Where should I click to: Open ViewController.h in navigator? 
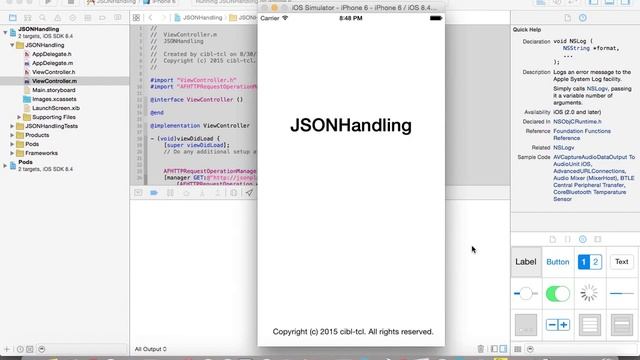[x=53, y=72]
